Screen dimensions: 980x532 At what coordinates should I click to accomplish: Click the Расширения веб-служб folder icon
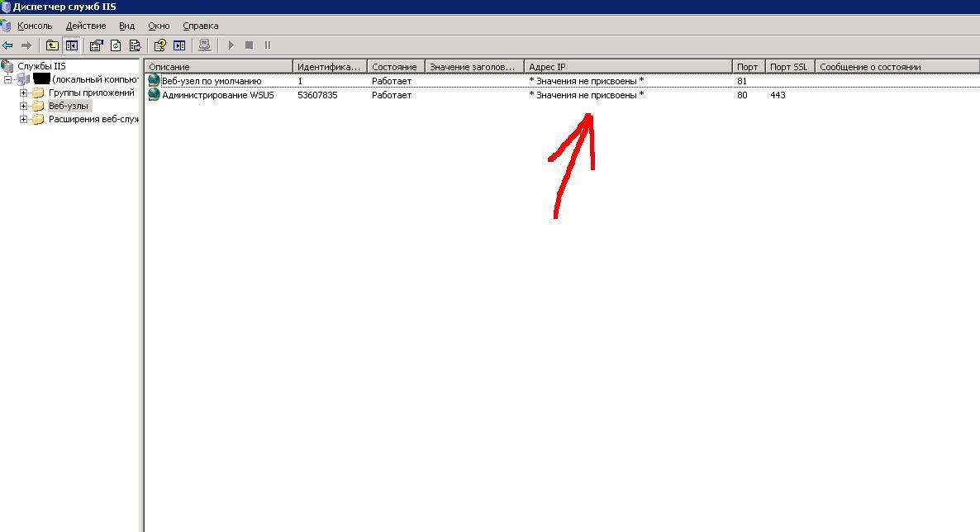tap(38, 119)
